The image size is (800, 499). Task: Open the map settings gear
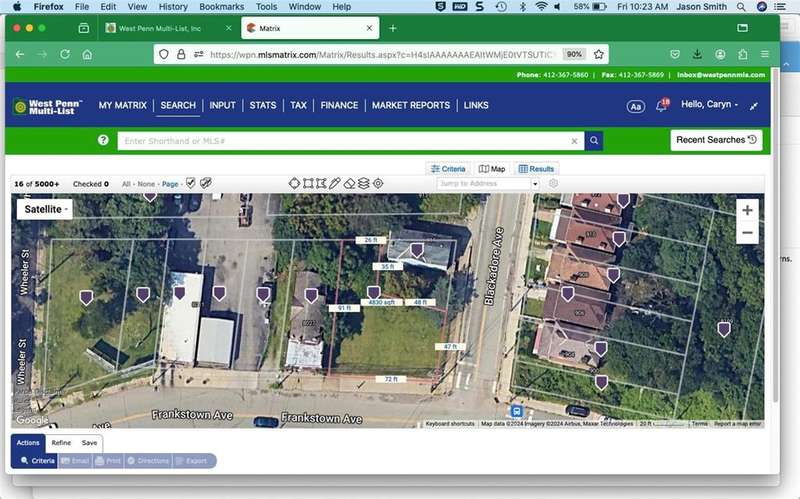click(553, 184)
